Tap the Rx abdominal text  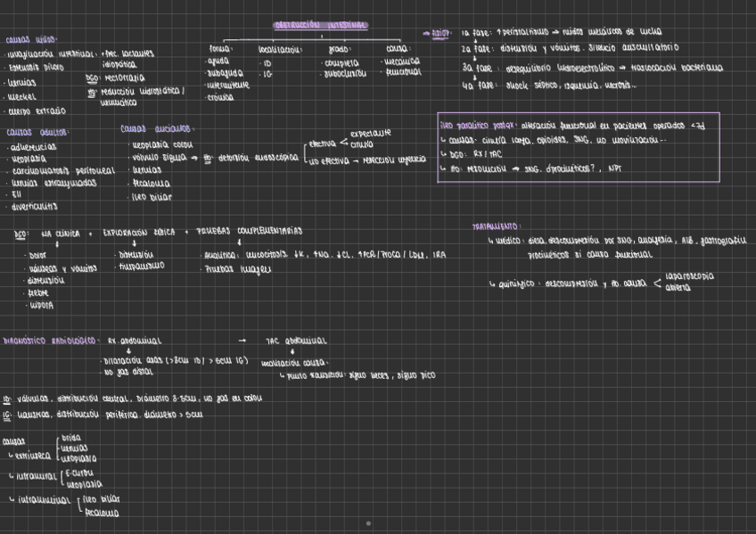tap(135, 341)
